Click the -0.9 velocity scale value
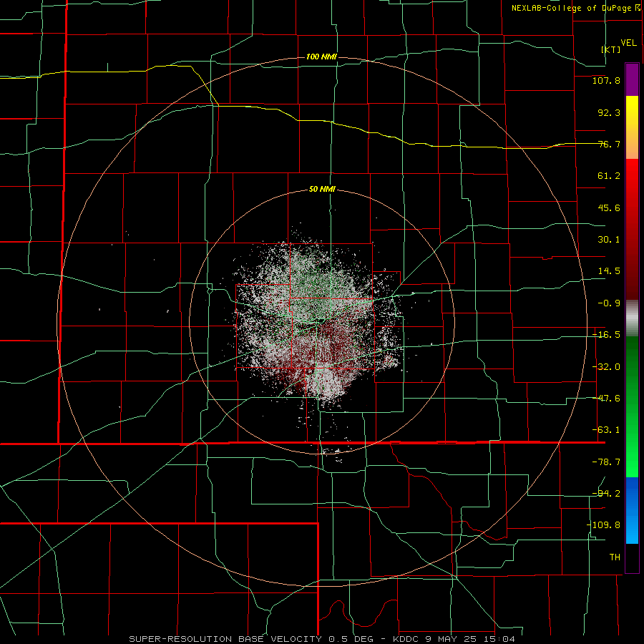Image resolution: width=644 pixels, height=644 pixels. pos(609,303)
